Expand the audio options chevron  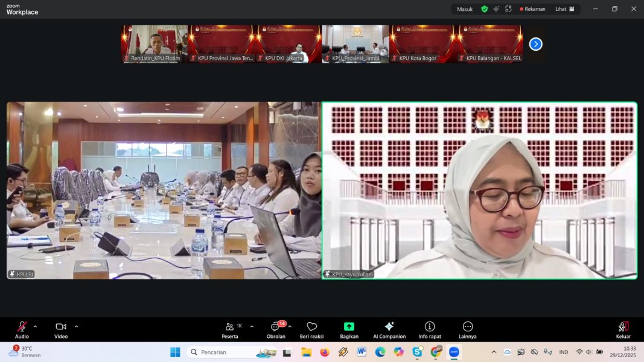(35, 326)
